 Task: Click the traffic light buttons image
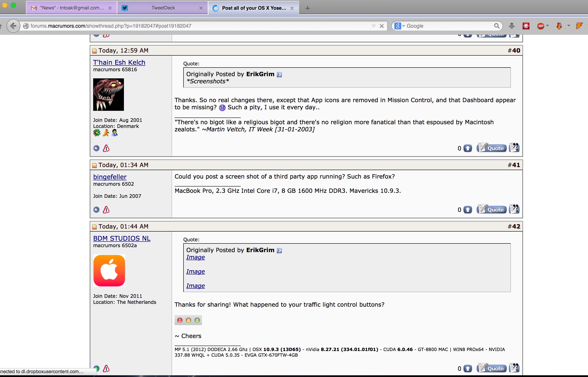188,320
